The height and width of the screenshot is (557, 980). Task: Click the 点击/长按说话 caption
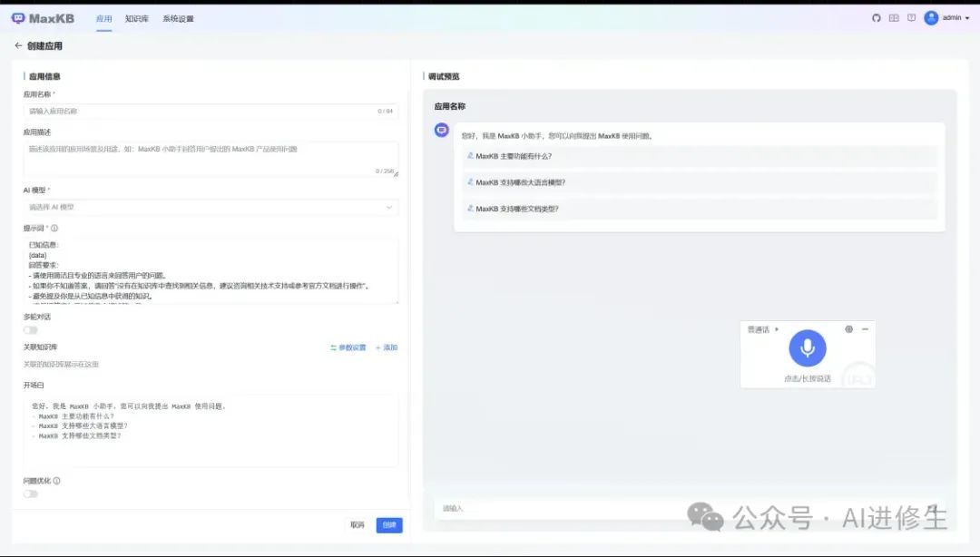click(808, 379)
